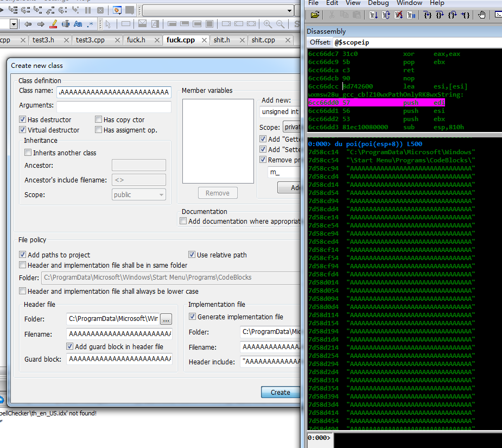Screen dimensions: 502x448
Task: Click the Remove member variable button
Action: (x=218, y=193)
